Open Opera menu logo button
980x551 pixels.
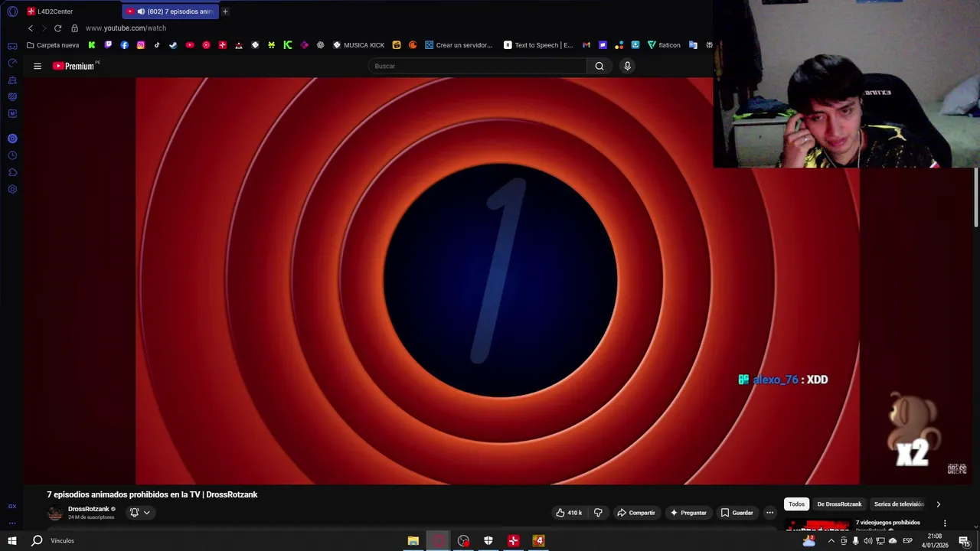coord(12,11)
